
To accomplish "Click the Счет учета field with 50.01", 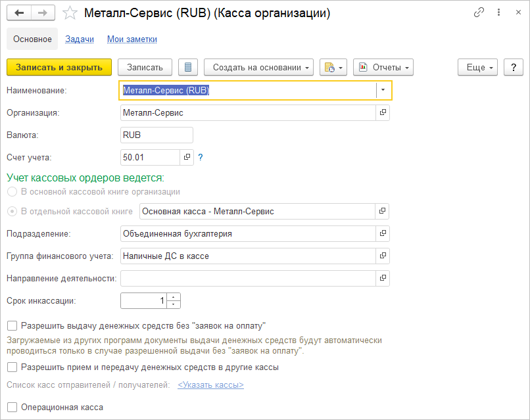I will (150, 157).
